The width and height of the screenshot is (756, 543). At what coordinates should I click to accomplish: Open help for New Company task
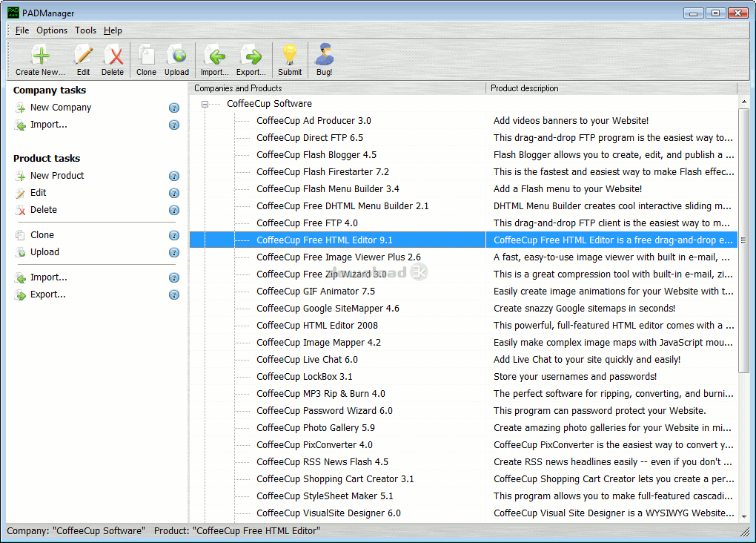click(174, 108)
